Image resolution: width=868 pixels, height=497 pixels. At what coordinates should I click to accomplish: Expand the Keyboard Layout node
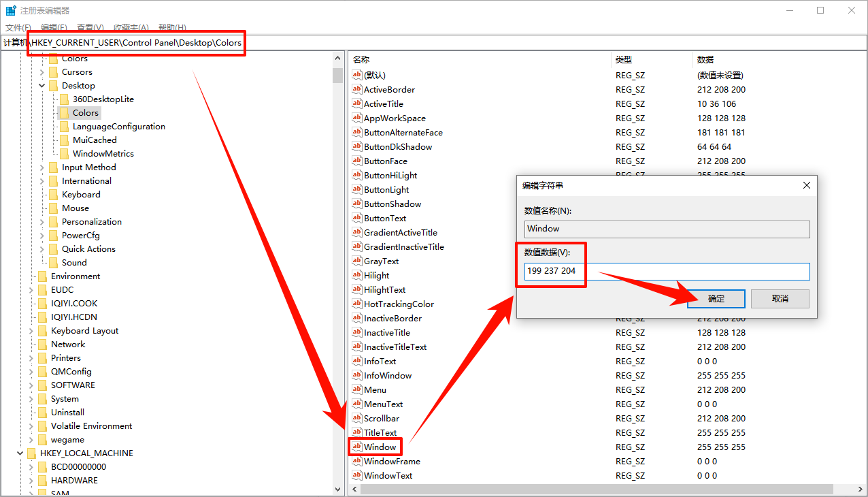tap(31, 330)
